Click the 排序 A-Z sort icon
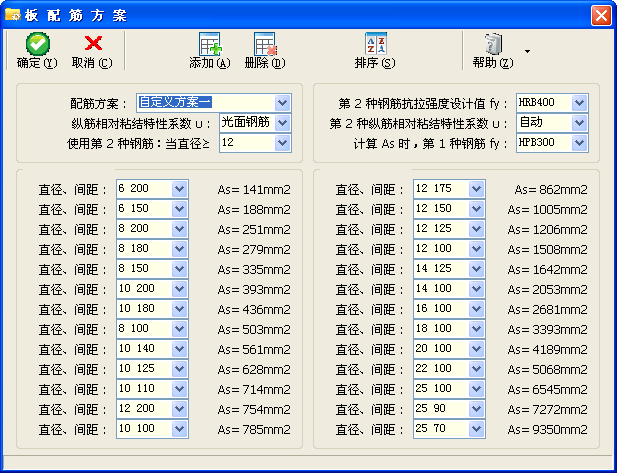Image resolution: width=617 pixels, height=473 pixels. [375, 44]
